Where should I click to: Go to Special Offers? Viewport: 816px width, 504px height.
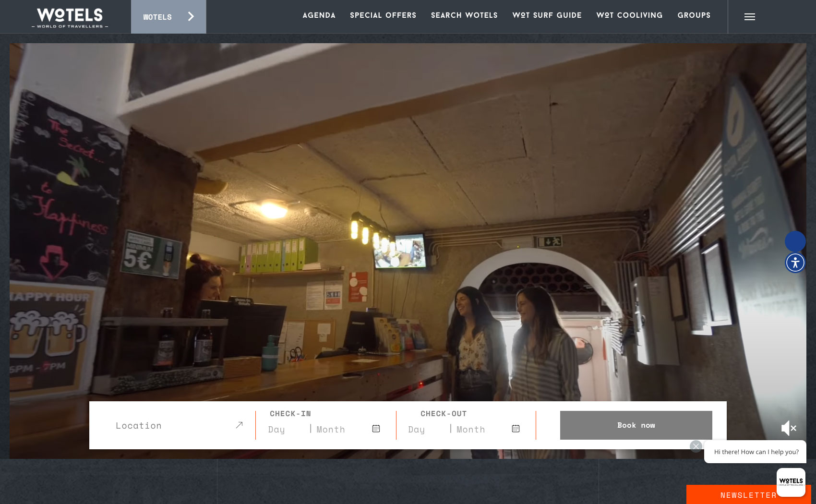pos(383,15)
